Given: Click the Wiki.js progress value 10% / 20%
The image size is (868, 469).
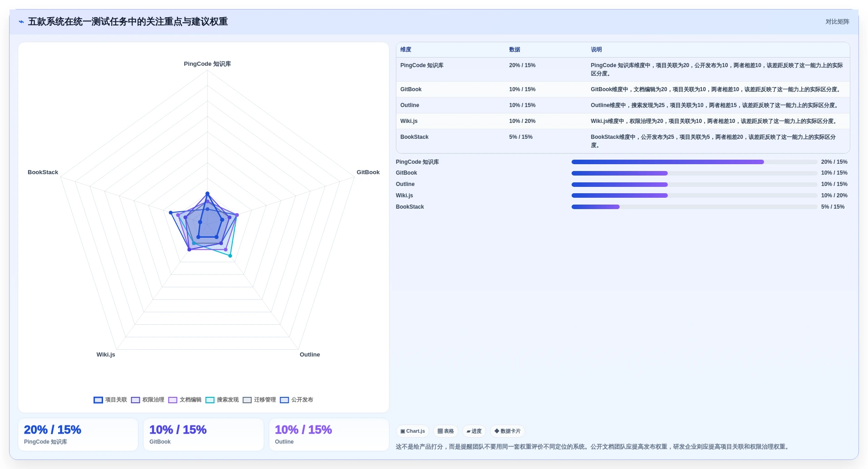Looking at the screenshot, I should click(x=834, y=195).
